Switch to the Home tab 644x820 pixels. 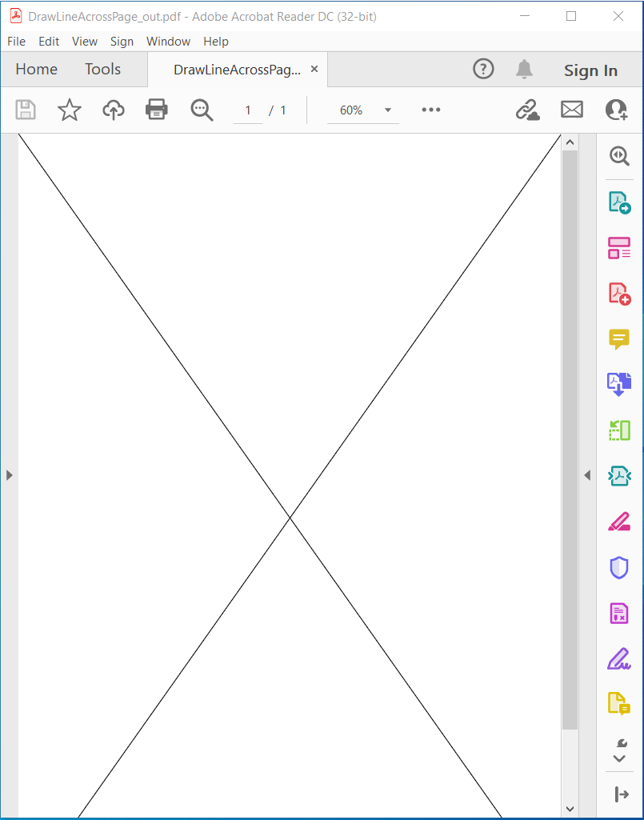pyautogui.click(x=36, y=69)
